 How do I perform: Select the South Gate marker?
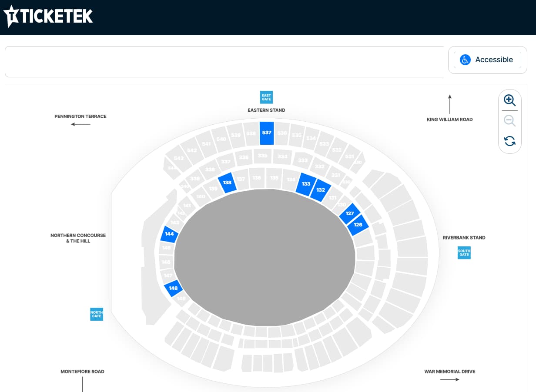tap(464, 252)
